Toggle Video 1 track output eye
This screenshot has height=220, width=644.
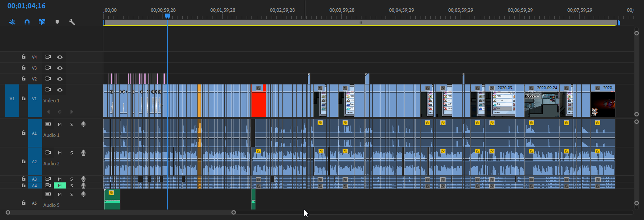coord(60,90)
